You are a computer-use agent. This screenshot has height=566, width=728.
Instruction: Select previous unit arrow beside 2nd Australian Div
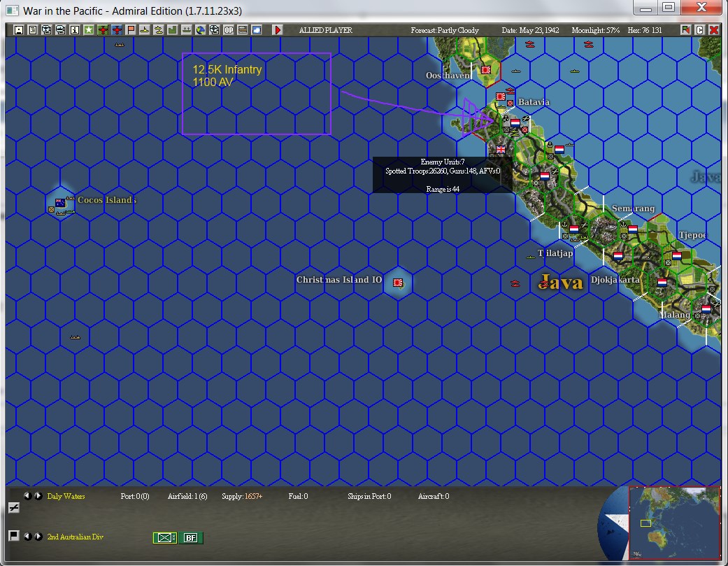point(27,537)
